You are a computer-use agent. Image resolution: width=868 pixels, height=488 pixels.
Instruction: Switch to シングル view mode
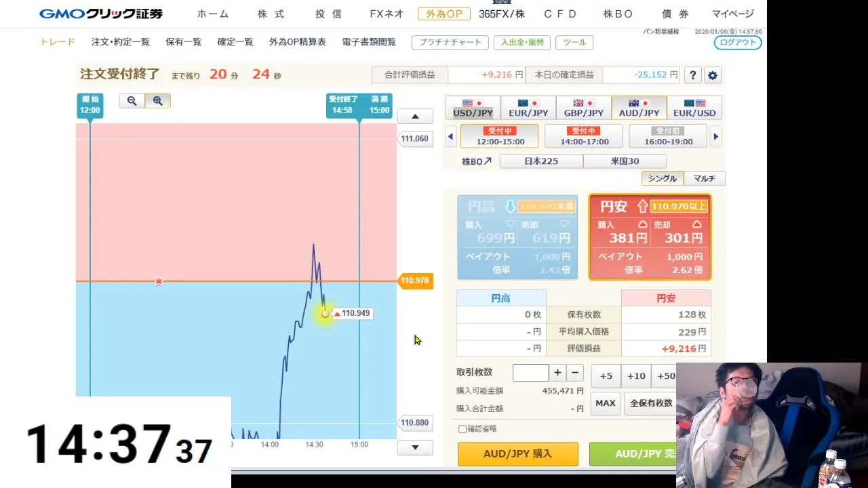663,178
